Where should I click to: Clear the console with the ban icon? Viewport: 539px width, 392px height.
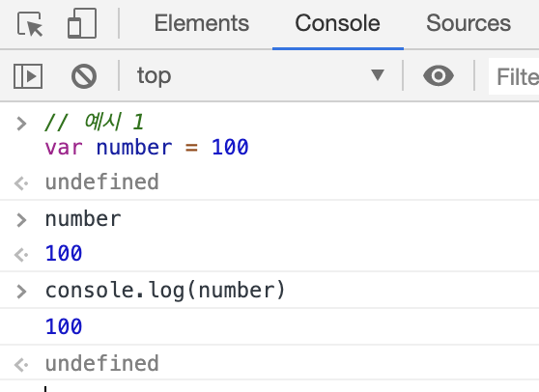click(x=84, y=76)
